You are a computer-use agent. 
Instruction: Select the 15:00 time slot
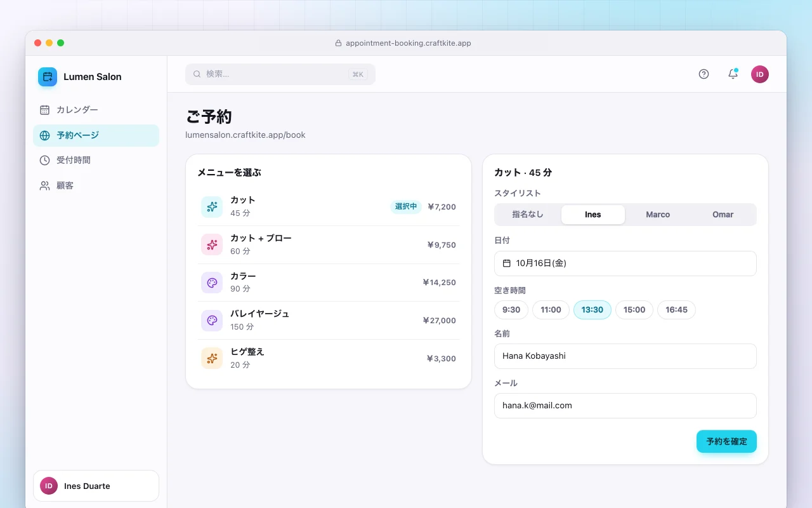634,310
